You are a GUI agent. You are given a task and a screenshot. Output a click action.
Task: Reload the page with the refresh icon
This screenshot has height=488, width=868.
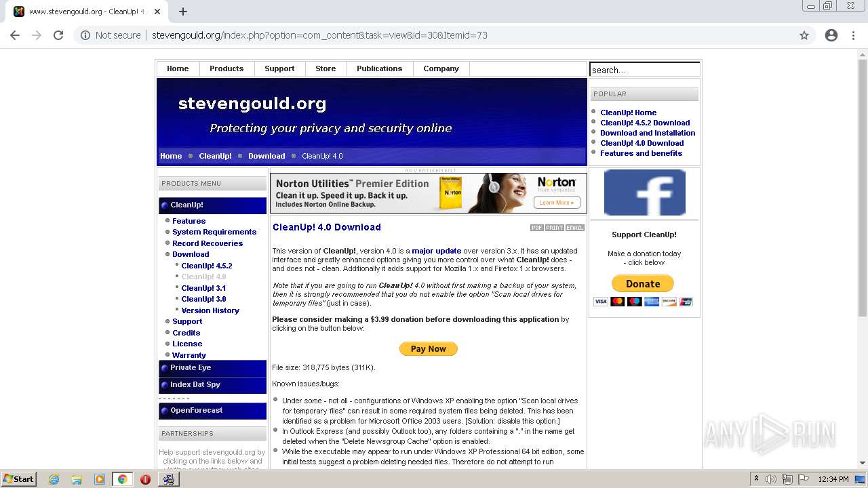coord(58,35)
